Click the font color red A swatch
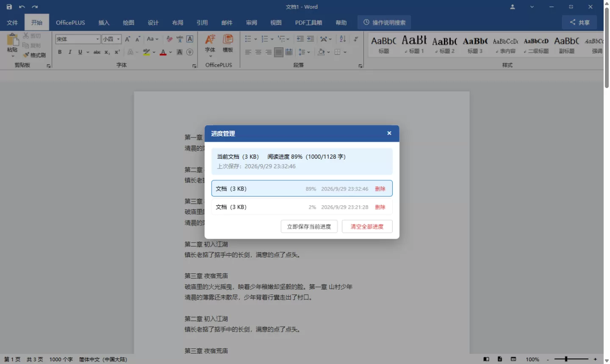610x364 pixels. [x=163, y=52]
